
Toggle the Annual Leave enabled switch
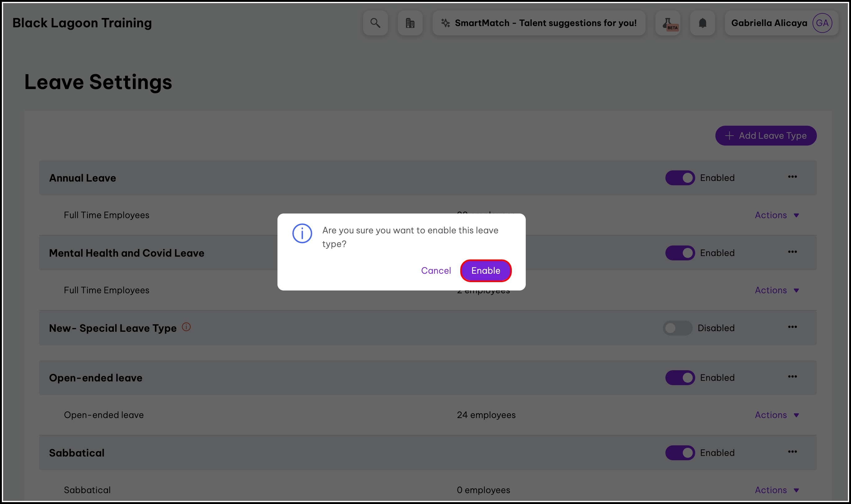pos(680,178)
